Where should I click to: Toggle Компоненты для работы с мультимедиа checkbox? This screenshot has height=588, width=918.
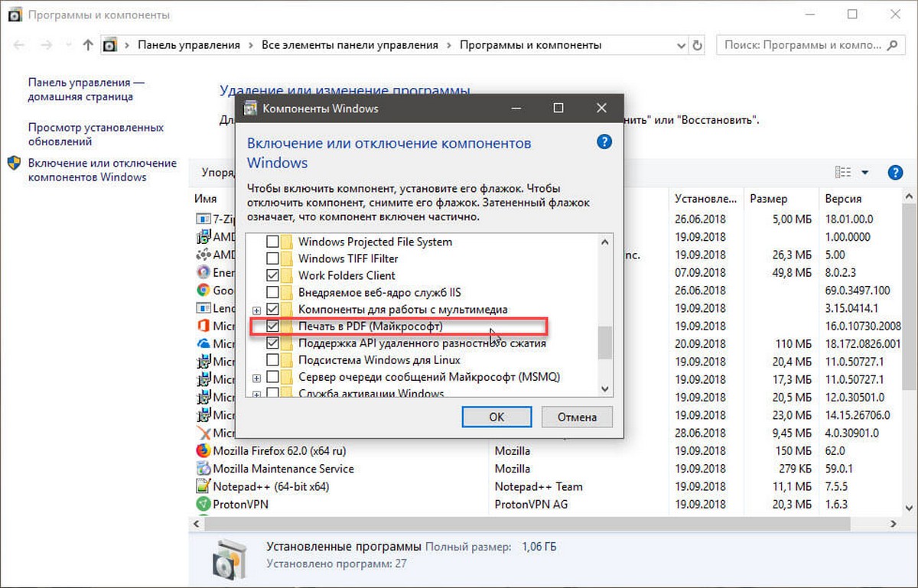[272, 309]
